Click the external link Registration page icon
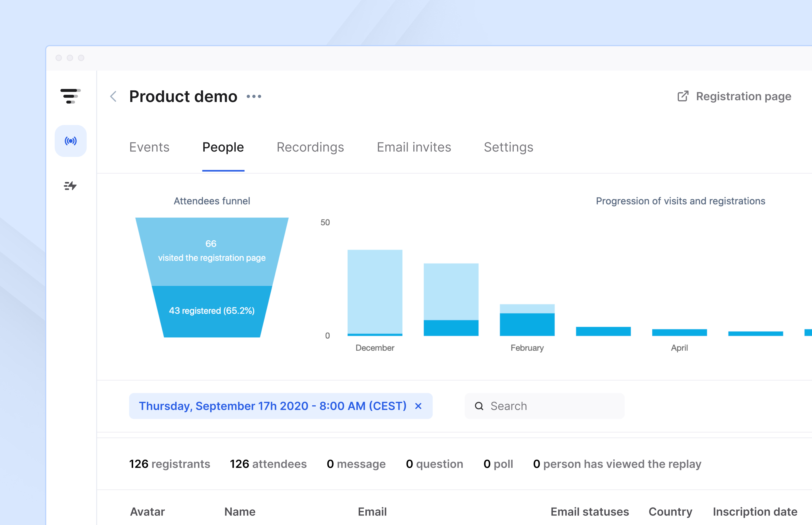 682,96
